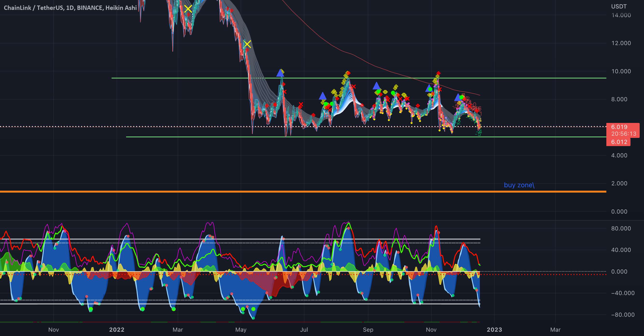
Task: Click the red diamond atop the November spike
Action: point(438,73)
